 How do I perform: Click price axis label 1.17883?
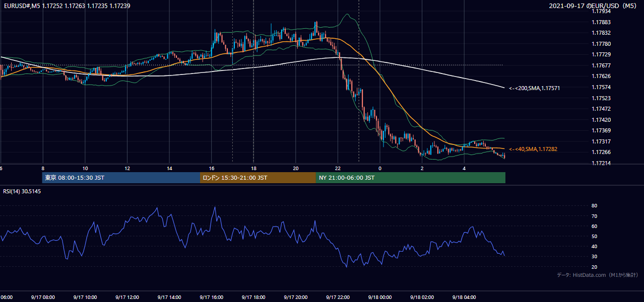[602, 22]
